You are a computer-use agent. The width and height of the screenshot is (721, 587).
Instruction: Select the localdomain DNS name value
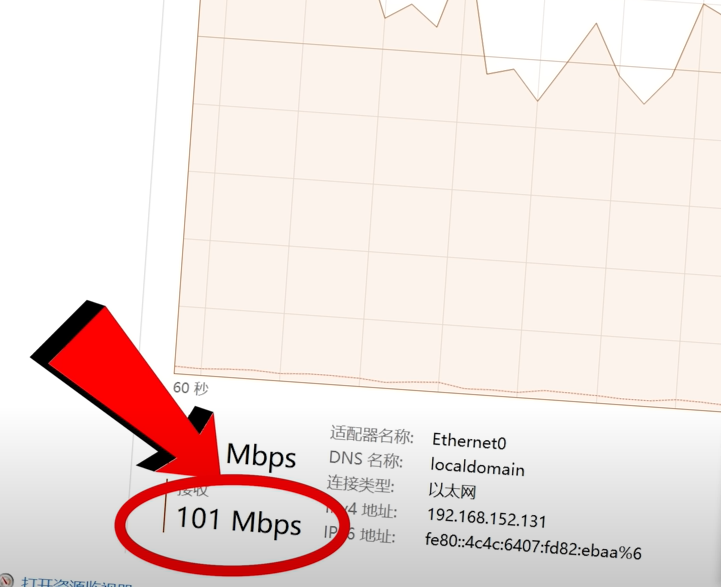coord(477,467)
